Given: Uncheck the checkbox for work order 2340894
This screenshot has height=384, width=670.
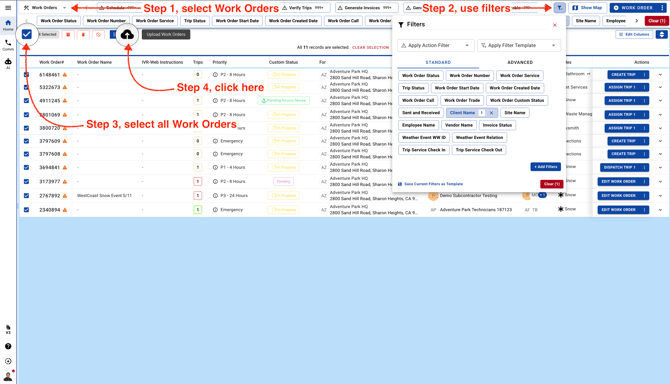Looking at the screenshot, I should 26,210.
